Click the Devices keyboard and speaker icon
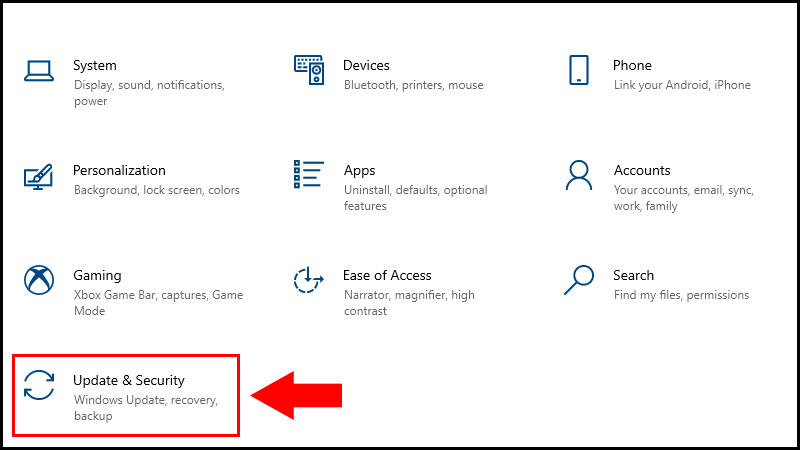The image size is (800, 450). coord(309,70)
